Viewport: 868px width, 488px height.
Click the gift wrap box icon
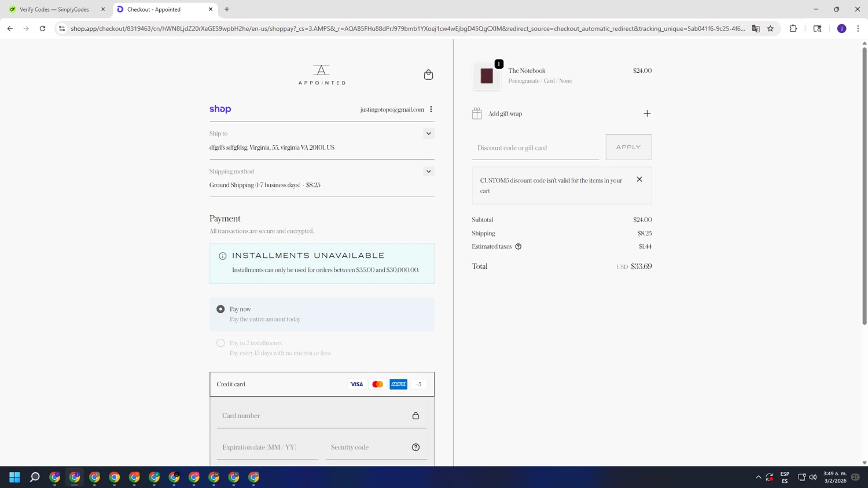(477, 113)
